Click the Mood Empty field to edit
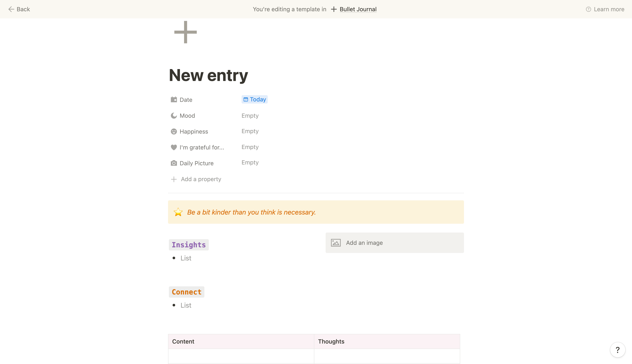632x364 pixels. 250,115
